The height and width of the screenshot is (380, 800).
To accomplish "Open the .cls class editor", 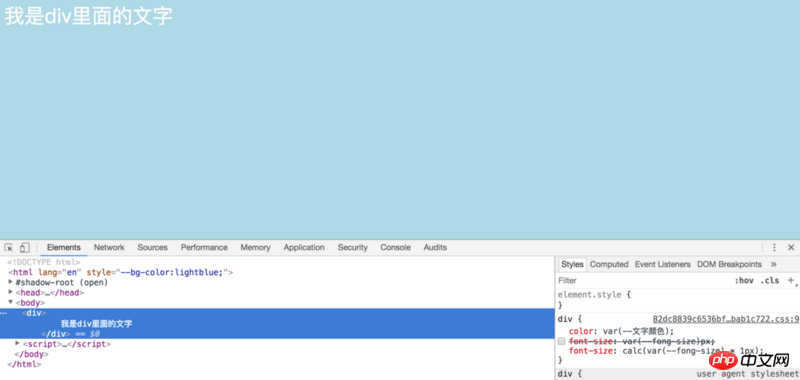I will point(769,281).
